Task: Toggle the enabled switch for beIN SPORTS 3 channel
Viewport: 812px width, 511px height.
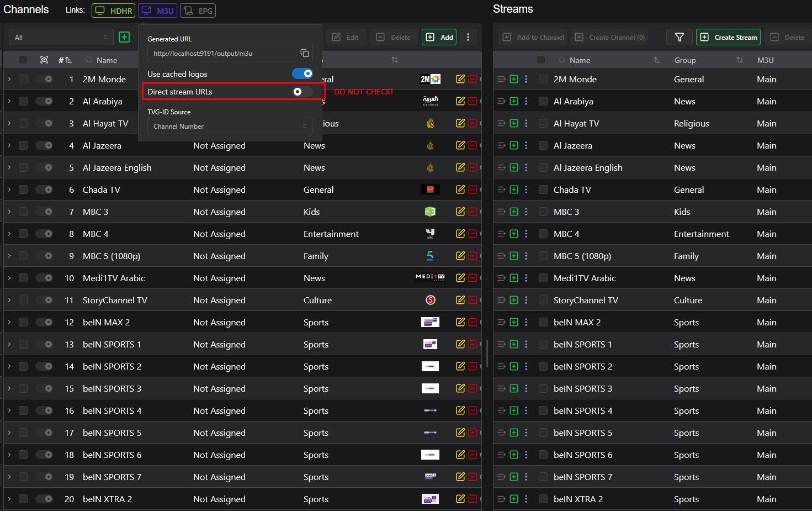Action: (x=44, y=388)
